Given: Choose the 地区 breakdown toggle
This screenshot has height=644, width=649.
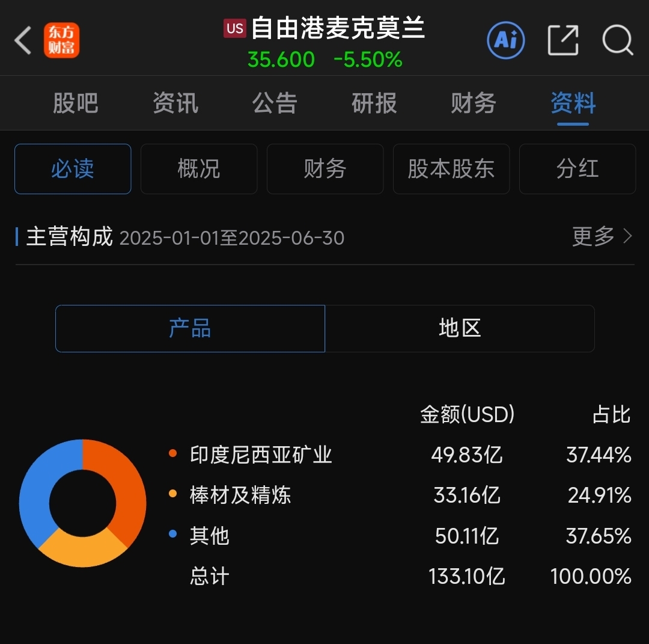Looking at the screenshot, I should click(x=460, y=329).
